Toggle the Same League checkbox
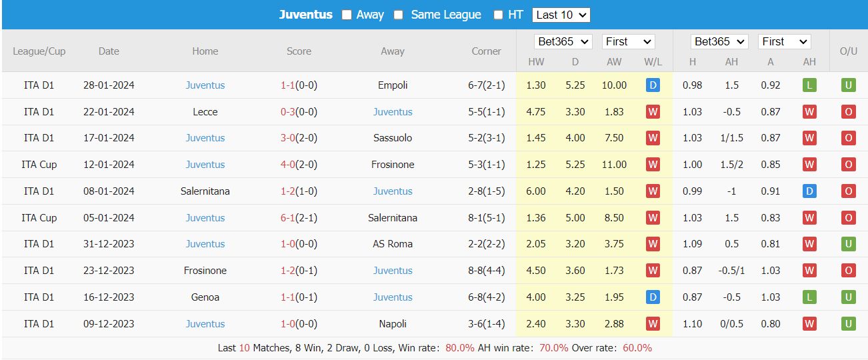 399,15
